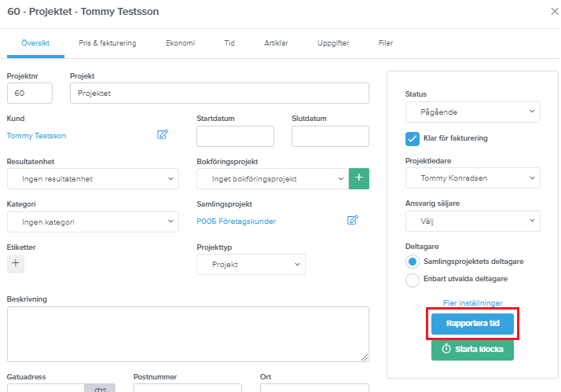
Task: Open the Kategori dropdown
Action: coord(93,222)
